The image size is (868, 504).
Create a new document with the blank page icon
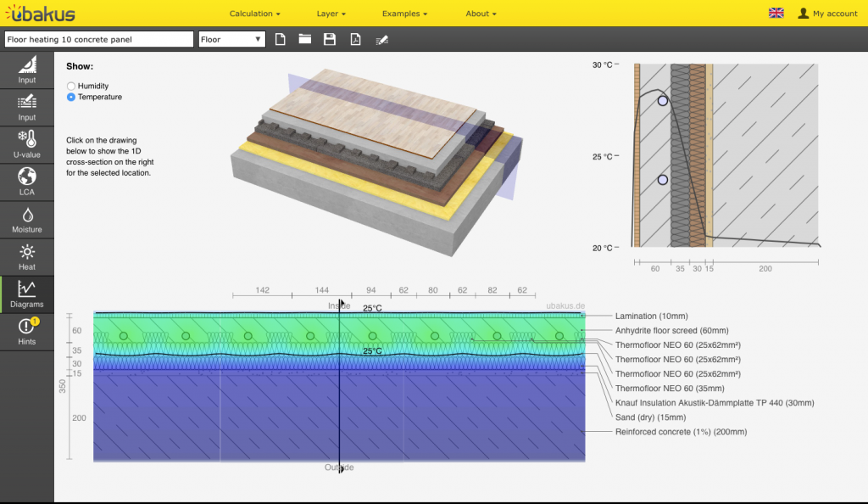point(281,39)
